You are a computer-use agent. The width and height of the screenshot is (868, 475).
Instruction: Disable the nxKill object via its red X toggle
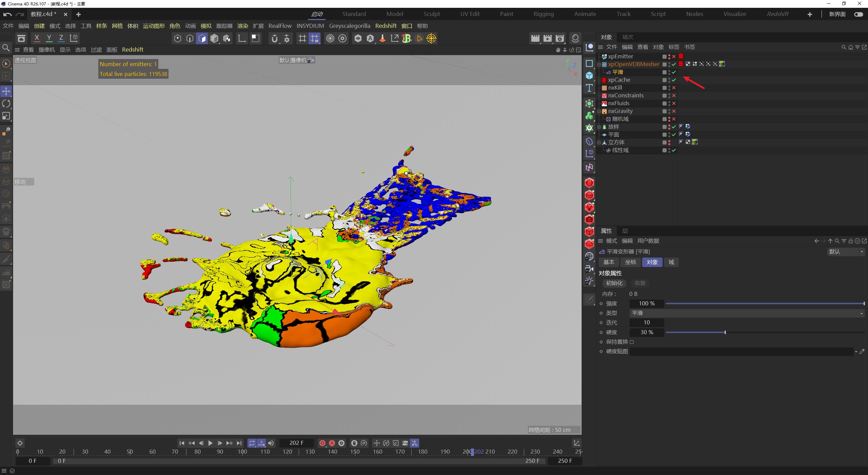[674, 88]
